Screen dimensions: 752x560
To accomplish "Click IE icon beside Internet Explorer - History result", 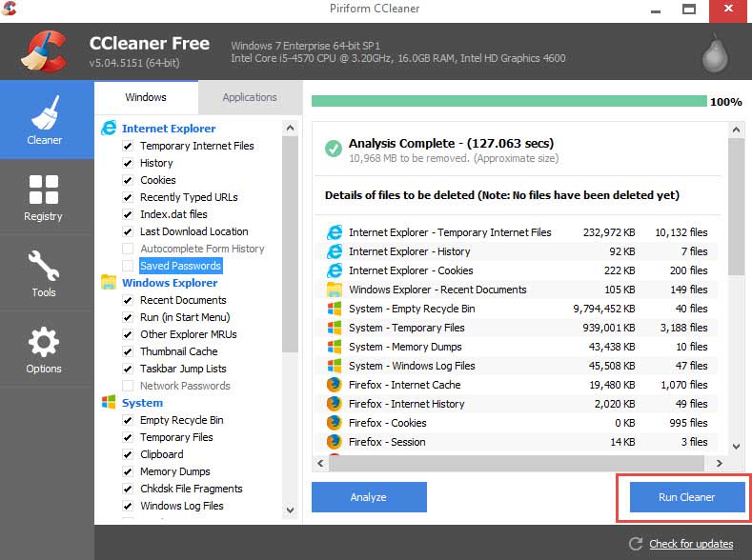I will [335, 251].
